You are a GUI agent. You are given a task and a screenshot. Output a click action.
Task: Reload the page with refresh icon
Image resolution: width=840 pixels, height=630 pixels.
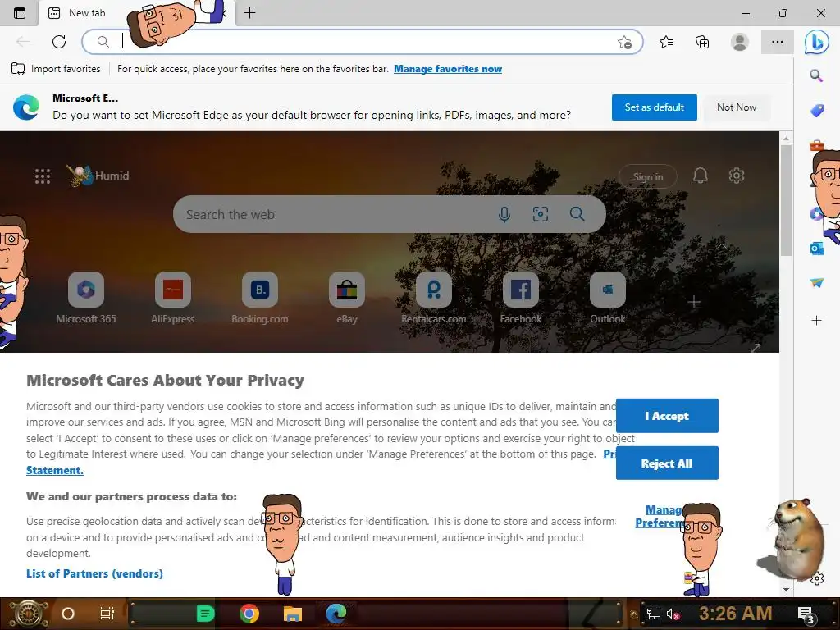59,42
